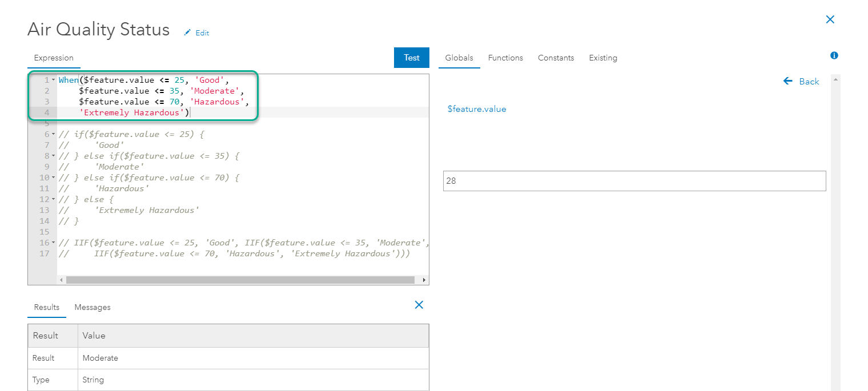Image resolution: width=868 pixels, height=391 pixels.
Task: Insert the $feature.value global variable
Action: [477, 109]
